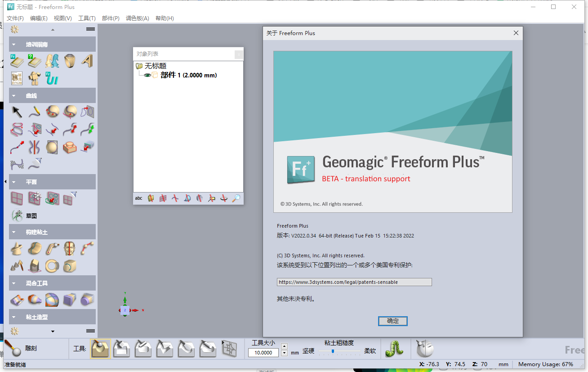Image resolution: width=588 pixels, height=372 pixels.
Task: Open the 视图(V) menu
Action: [x=63, y=18]
